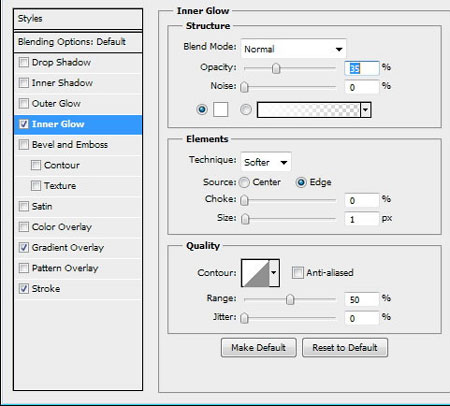
Task: Click the Jitter slider handle
Action: 244,318
